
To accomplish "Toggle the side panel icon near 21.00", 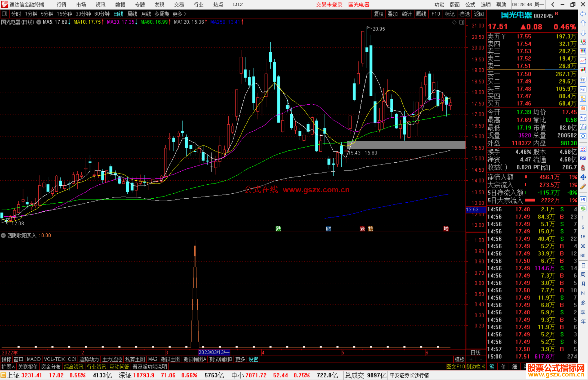I will 462,22.
